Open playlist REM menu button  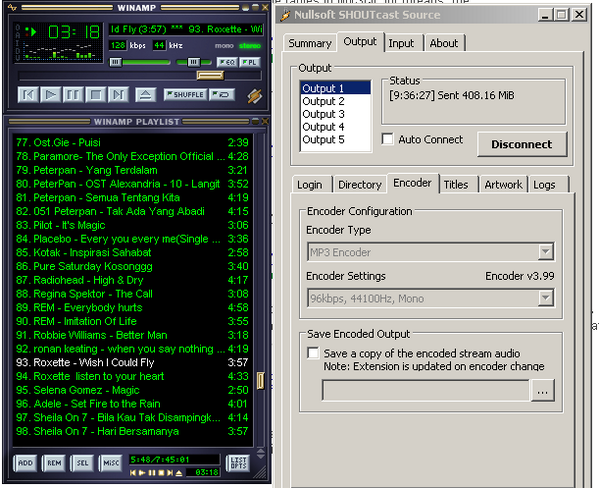coord(54,463)
